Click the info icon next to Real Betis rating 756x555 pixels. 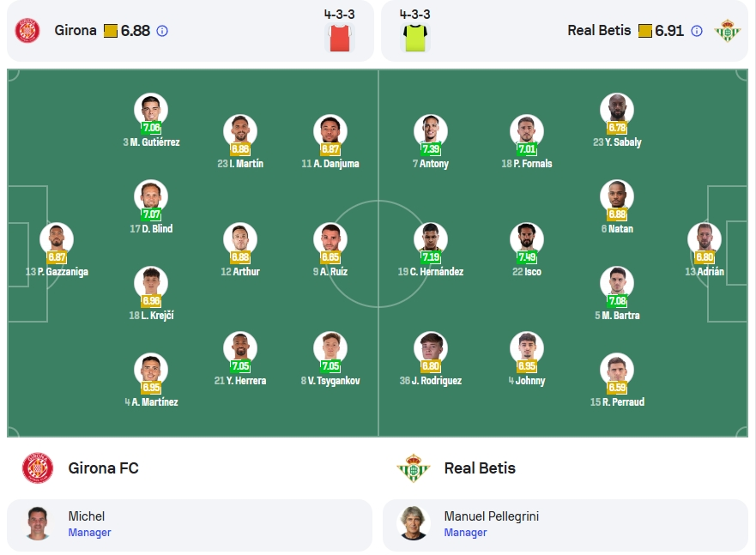(697, 32)
